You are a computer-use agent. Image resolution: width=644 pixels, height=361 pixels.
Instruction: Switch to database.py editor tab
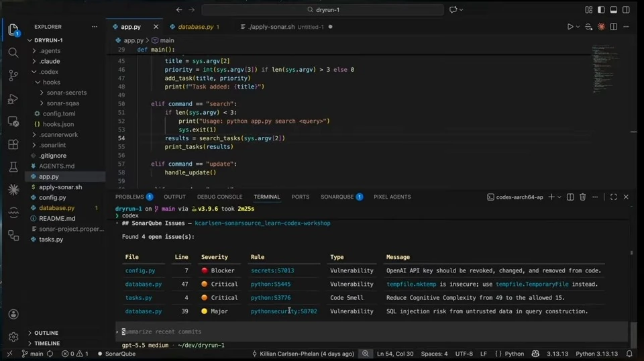coord(195,27)
